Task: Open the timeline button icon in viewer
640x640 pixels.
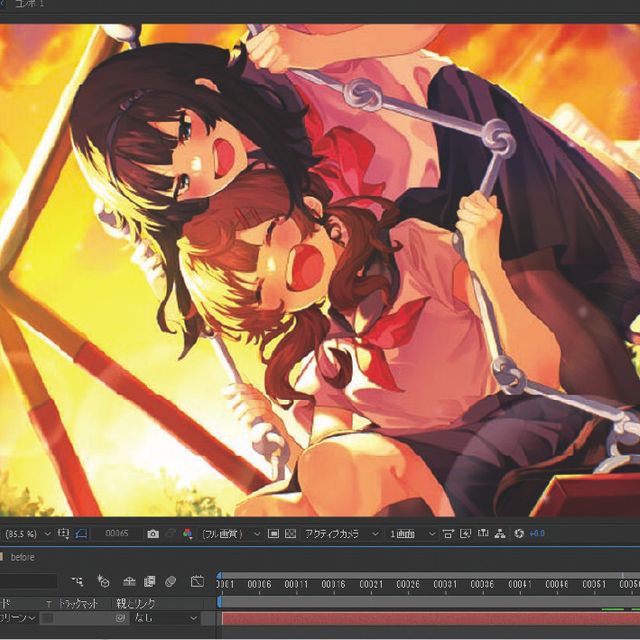Action: [x=483, y=533]
